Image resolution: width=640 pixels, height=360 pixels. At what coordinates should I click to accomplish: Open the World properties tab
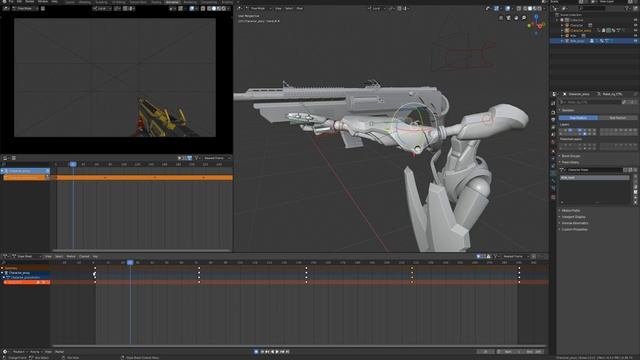(553, 142)
